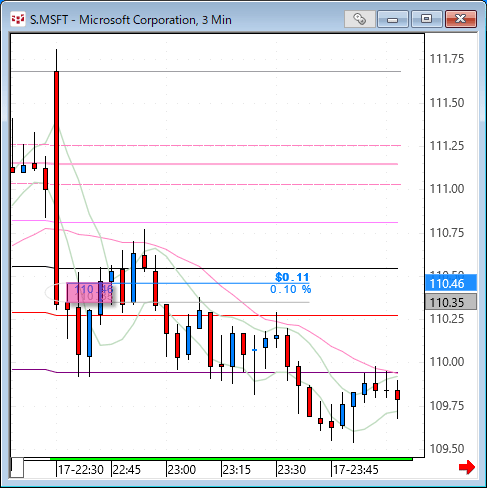Click the 110.00 price axis label
Screen dimensions: 487x488
447,362
